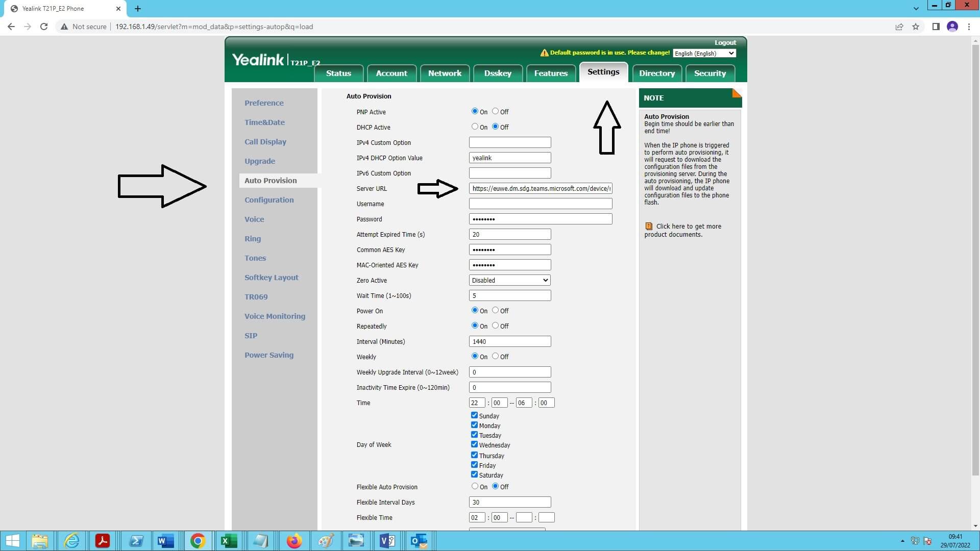
Task: Launch Firefox from the taskbar
Action: point(294,541)
